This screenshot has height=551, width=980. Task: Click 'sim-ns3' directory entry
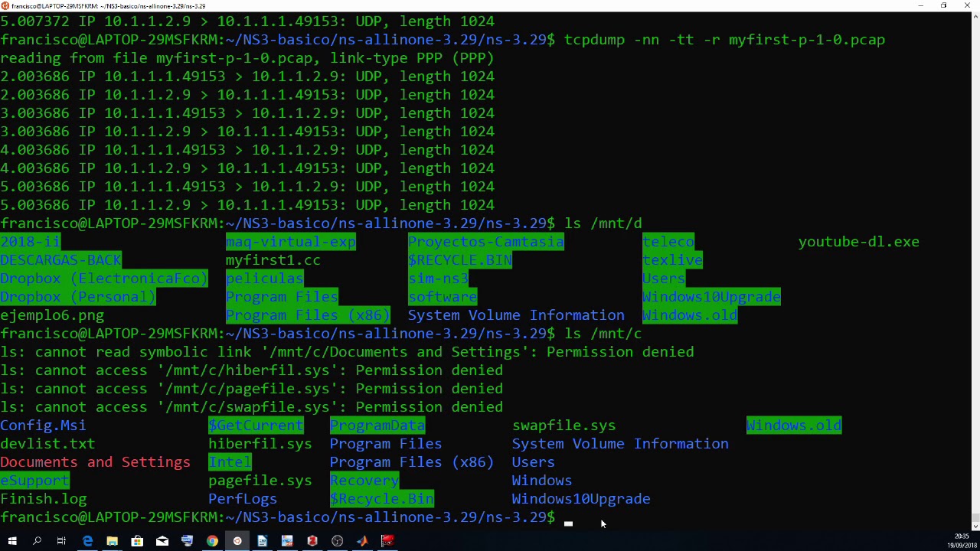point(438,279)
